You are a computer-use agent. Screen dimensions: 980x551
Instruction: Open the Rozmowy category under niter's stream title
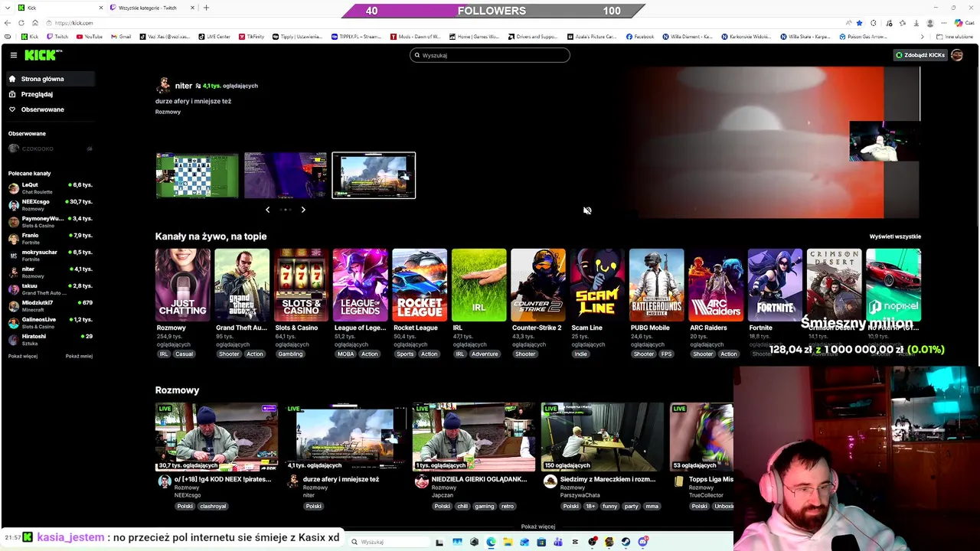tap(168, 112)
